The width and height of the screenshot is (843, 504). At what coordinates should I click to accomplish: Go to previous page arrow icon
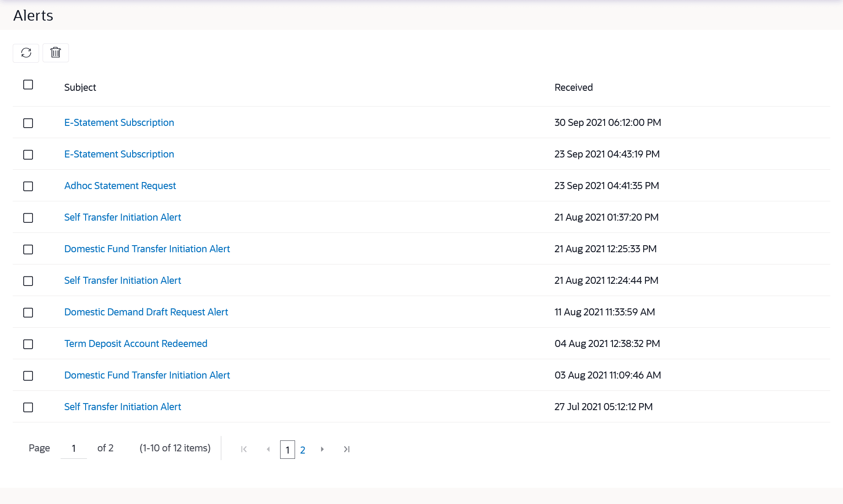(268, 449)
